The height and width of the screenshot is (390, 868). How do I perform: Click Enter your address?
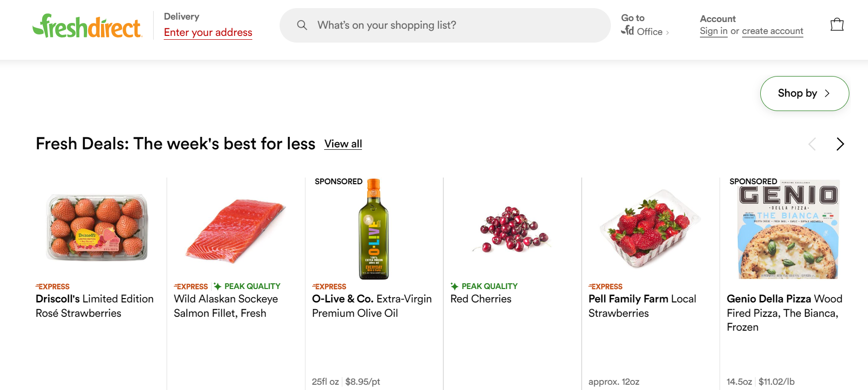coord(208,32)
